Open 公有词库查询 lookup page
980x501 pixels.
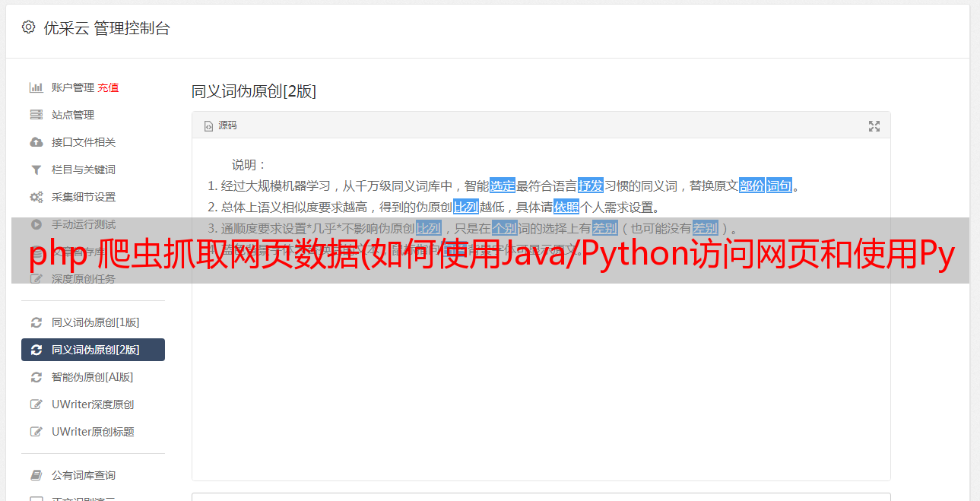pos(84,475)
